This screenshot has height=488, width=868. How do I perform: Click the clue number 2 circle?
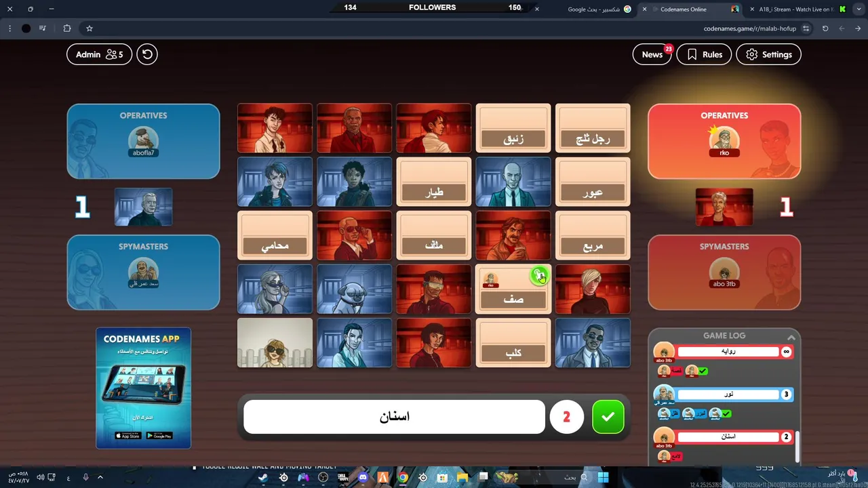567,417
